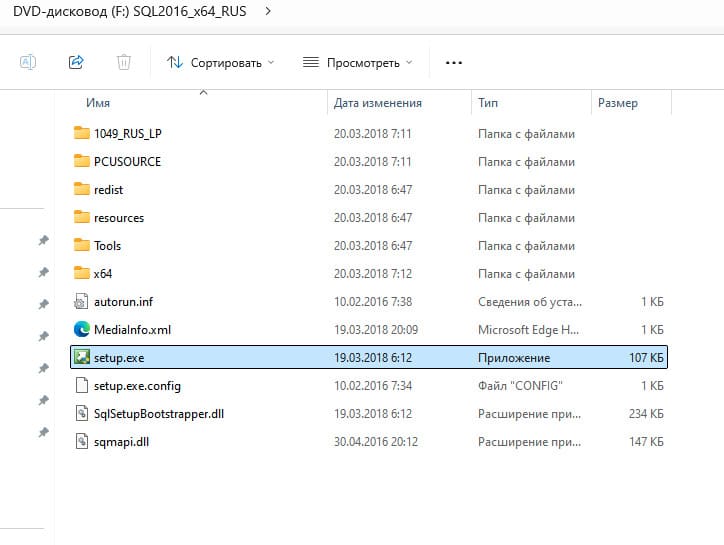The height and width of the screenshot is (545, 724).
Task: Click the Delete trash icon
Action: [x=124, y=62]
